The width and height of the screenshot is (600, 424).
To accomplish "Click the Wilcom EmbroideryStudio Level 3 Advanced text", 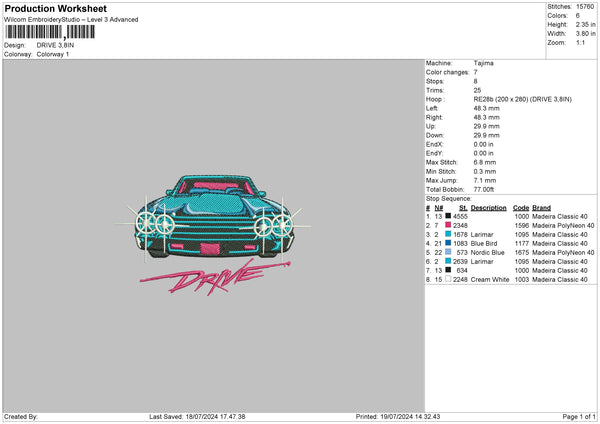I will click(x=71, y=20).
